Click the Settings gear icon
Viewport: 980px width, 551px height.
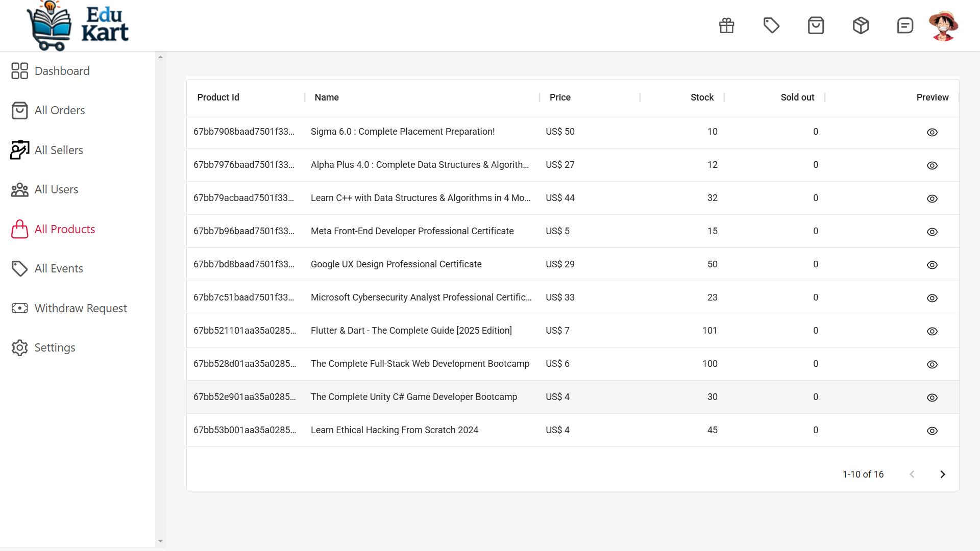(x=19, y=347)
